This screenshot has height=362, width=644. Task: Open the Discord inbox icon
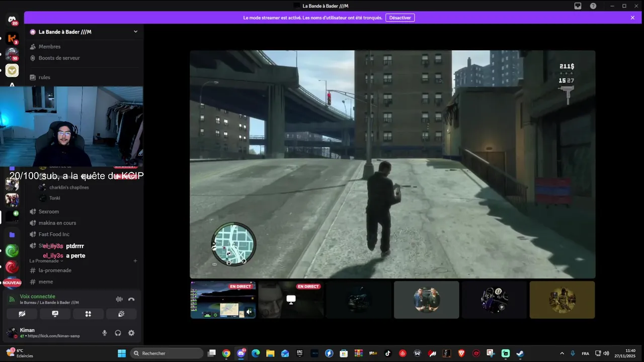point(578,6)
